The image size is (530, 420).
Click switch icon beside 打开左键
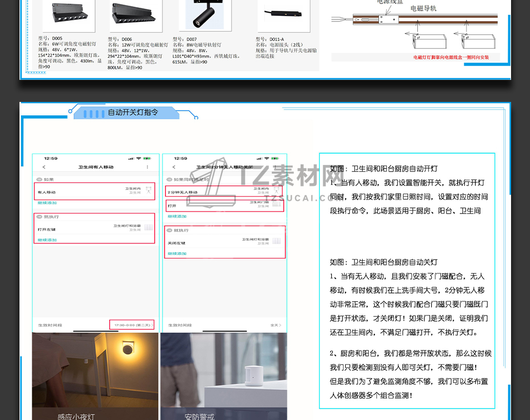(149, 227)
